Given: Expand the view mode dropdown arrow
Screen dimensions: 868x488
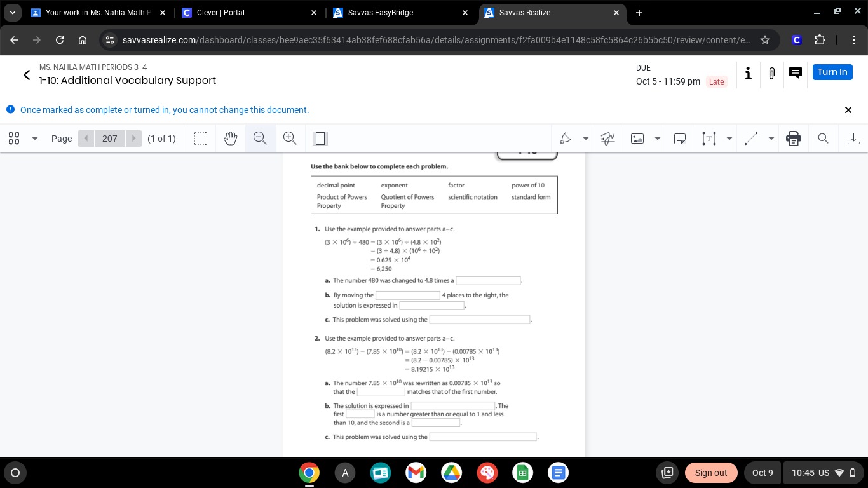Looking at the screenshot, I should pyautogui.click(x=35, y=138).
